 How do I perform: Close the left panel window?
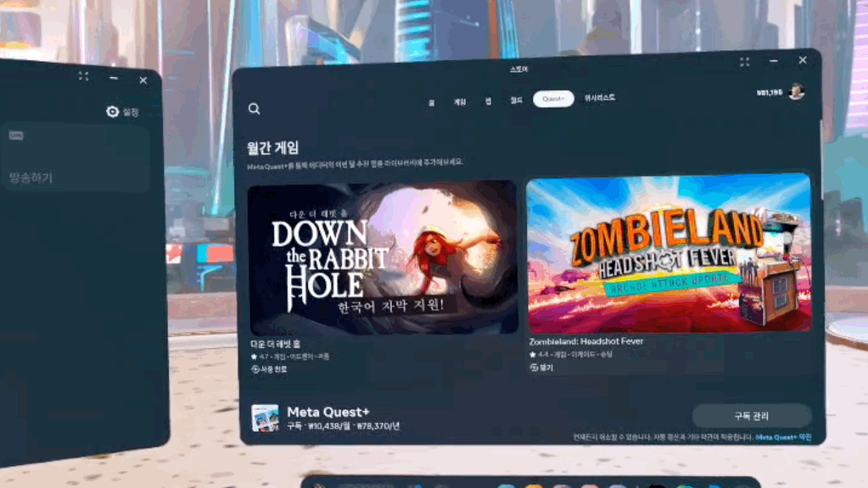pyautogui.click(x=143, y=81)
